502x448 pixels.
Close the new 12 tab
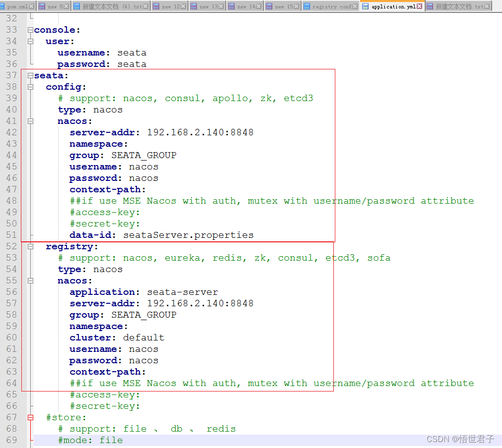(x=184, y=6)
